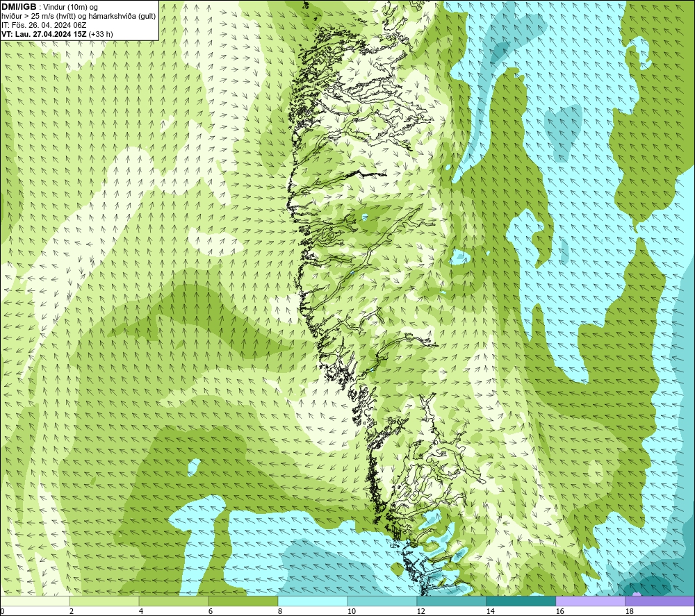695x616 pixels.
Task: Click the legend label '2'
Action: (72, 612)
